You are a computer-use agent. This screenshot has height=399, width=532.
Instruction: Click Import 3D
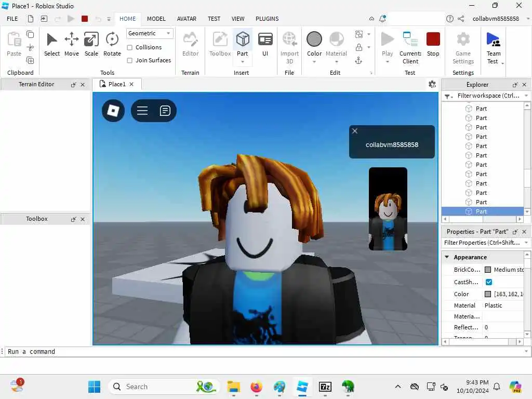(x=289, y=47)
